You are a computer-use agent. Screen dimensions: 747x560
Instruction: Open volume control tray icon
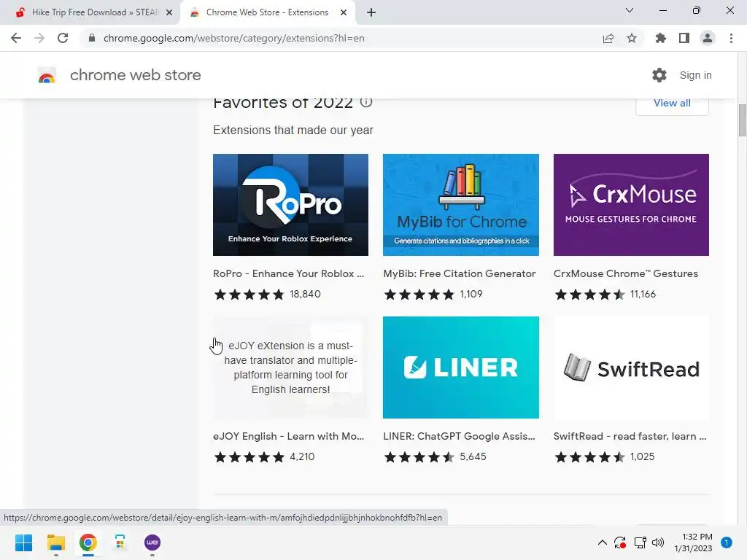658,542
